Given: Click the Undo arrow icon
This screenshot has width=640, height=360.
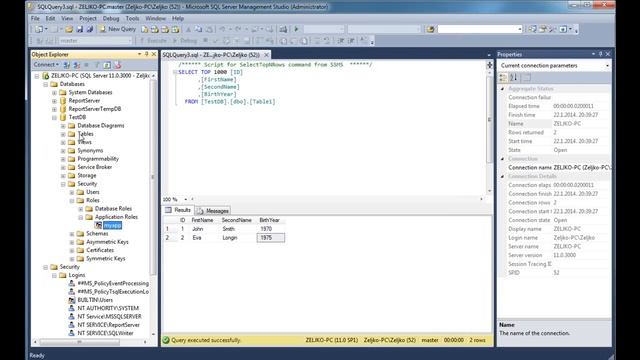Looking at the screenshot, I should (222, 29).
